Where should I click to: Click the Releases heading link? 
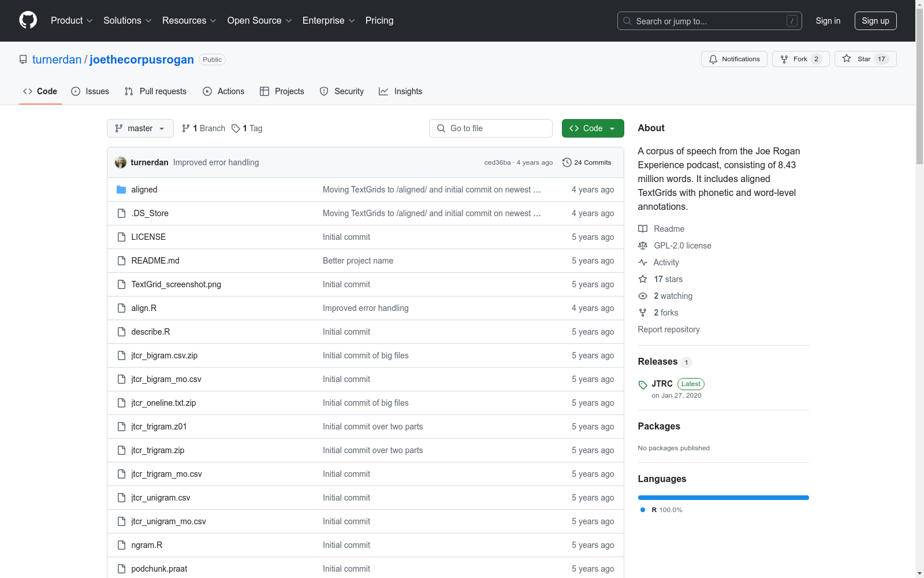click(658, 362)
